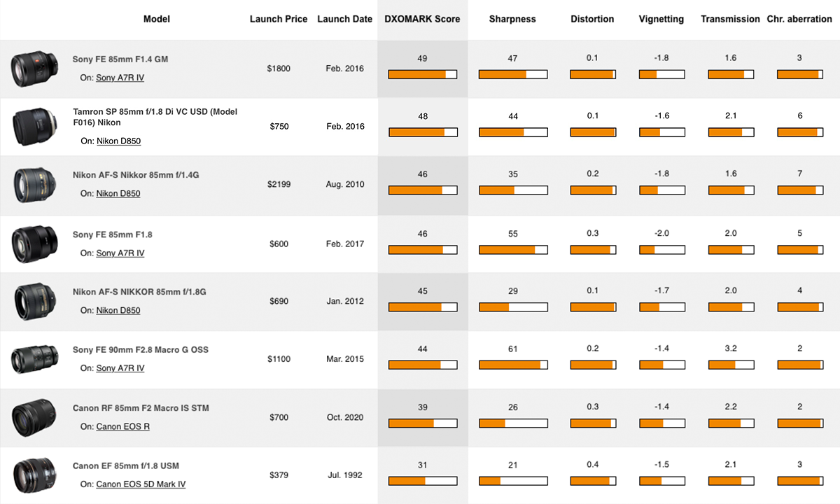Click the Transmission column header
Viewport: 840px width, 504px height.
click(730, 19)
